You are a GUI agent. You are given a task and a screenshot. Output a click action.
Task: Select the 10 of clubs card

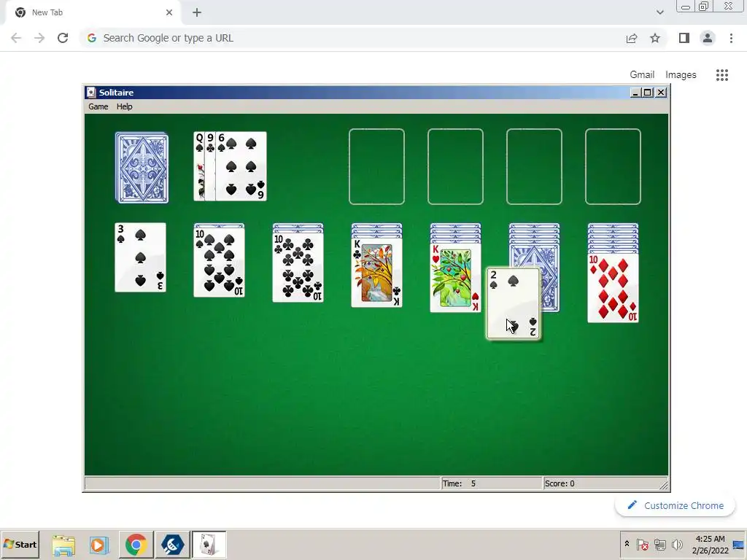coord(298,267)
